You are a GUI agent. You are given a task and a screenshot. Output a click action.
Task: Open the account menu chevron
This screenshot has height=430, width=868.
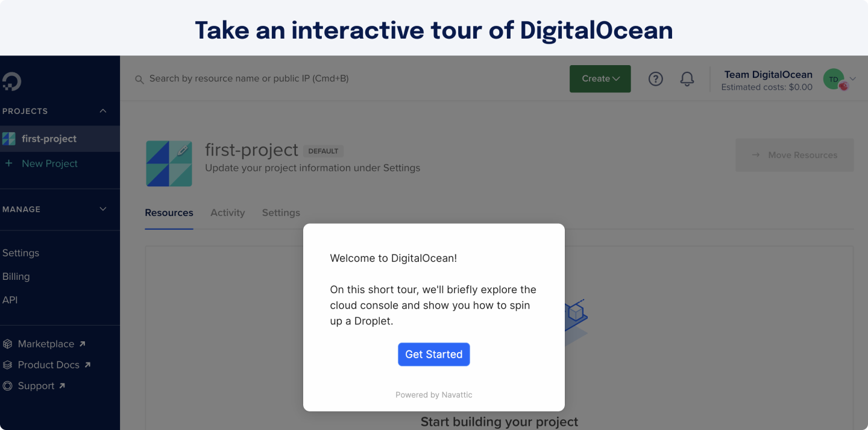(x=852, y=79)
